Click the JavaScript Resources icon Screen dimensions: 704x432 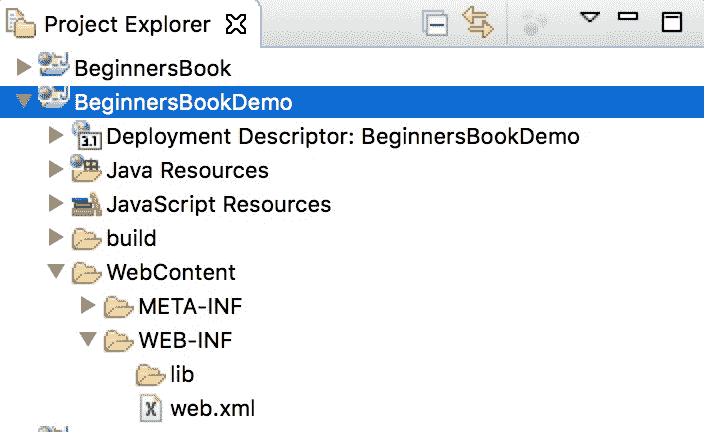click(87, 205)
